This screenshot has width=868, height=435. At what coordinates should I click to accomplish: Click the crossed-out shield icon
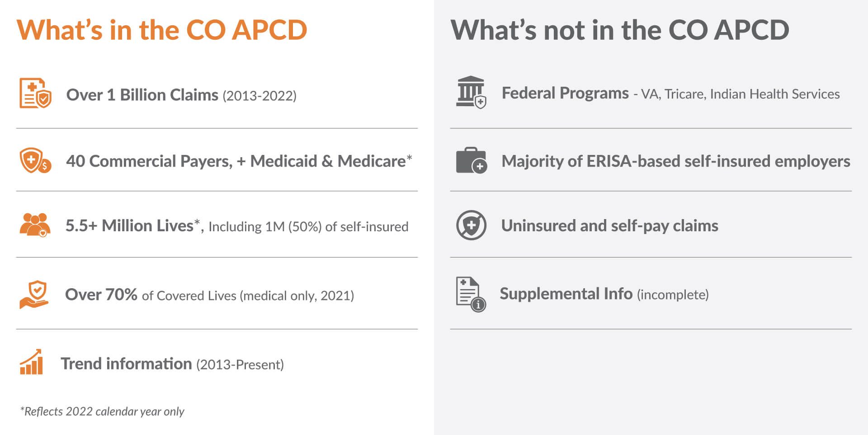point(471,225)
